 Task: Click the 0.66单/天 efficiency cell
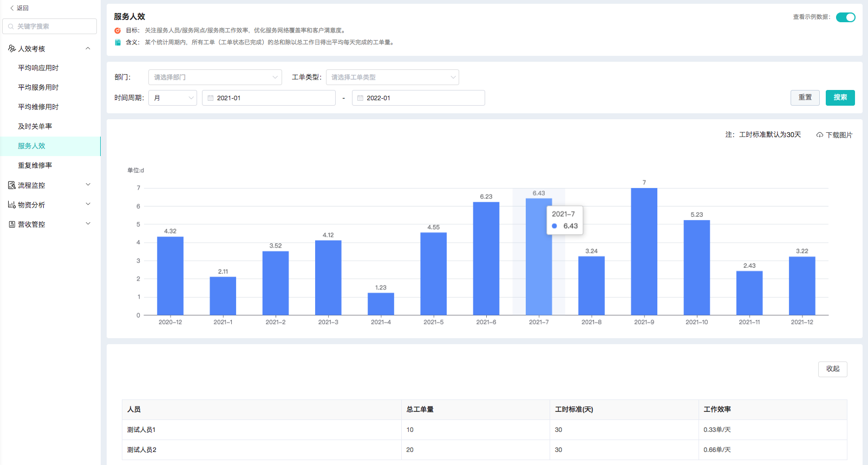773,450
